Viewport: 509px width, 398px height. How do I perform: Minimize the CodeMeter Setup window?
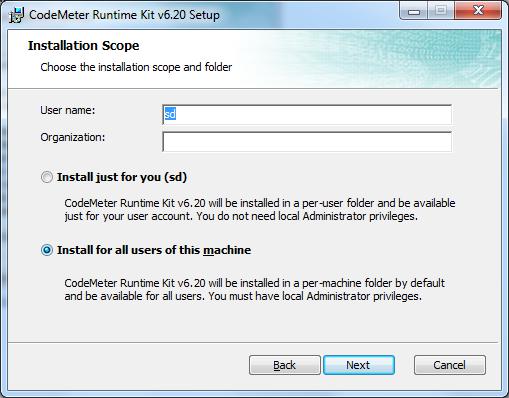click(414, 11)
